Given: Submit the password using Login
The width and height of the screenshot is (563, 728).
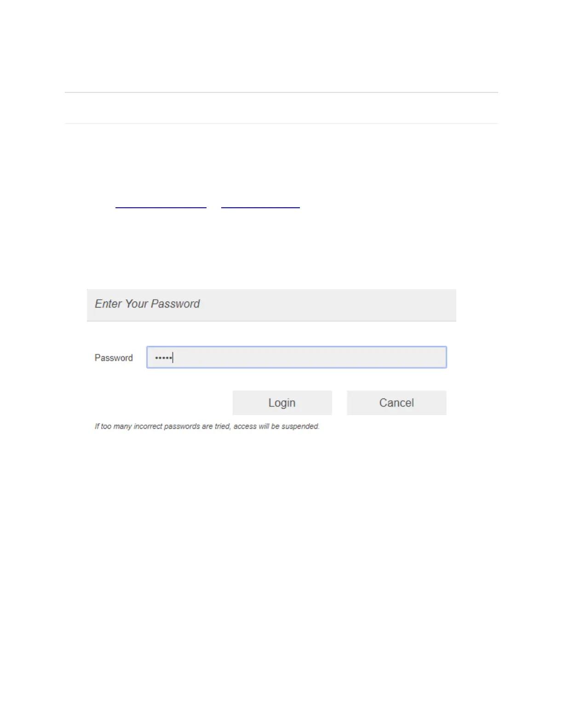Looking at the screenshot, I should pyautogui.click(x=282, y=403).
